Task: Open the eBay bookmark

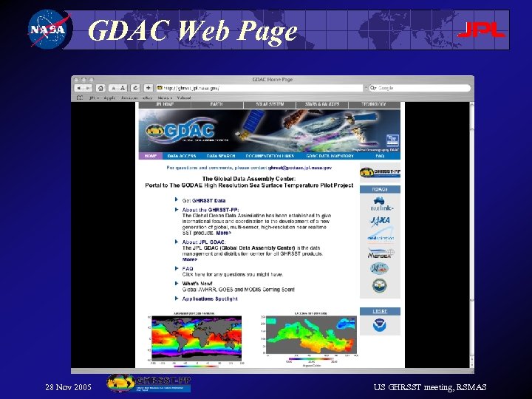Action: [147, 98]
